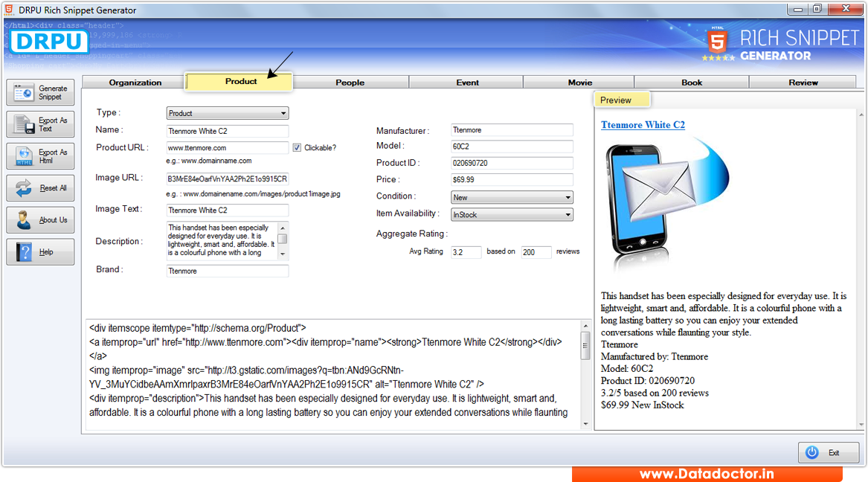Click the app icon in title bar
This screenshot has height=482, width=868.
tap(9, 10)
